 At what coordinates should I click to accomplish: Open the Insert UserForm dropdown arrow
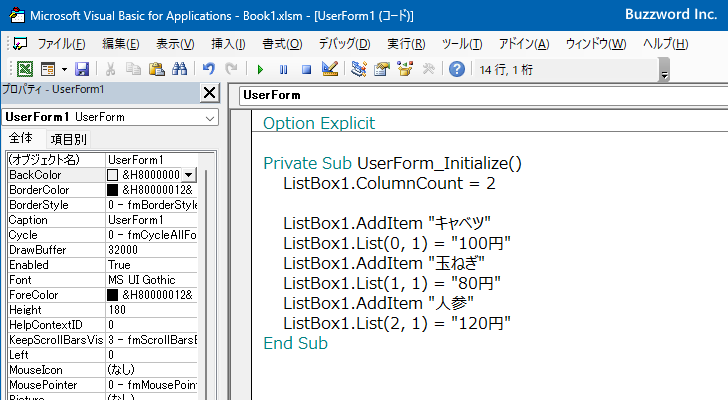(x=64, y=70)
